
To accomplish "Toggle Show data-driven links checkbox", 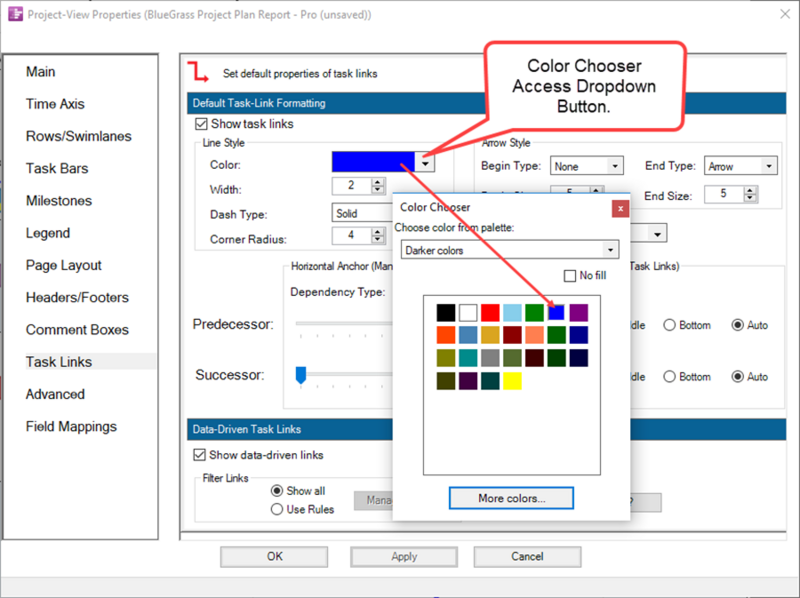I will click(199, 455).
